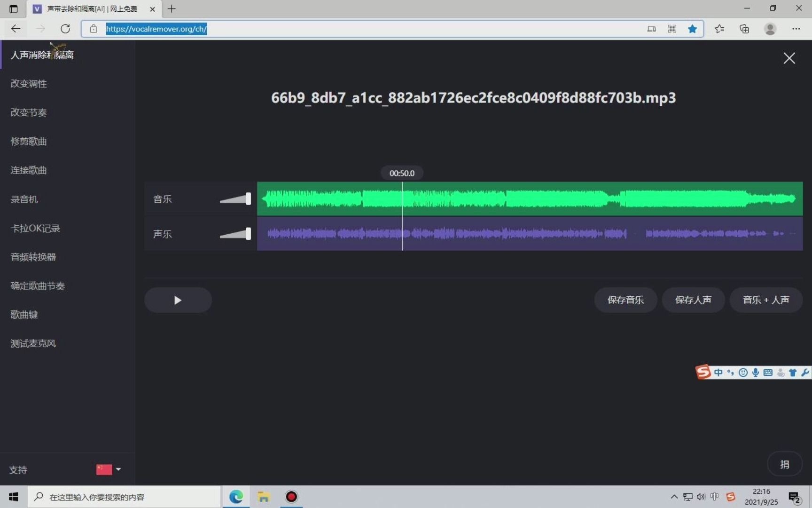
Task: Open Sogou soft keyboard icon
Action: (768, 373)
